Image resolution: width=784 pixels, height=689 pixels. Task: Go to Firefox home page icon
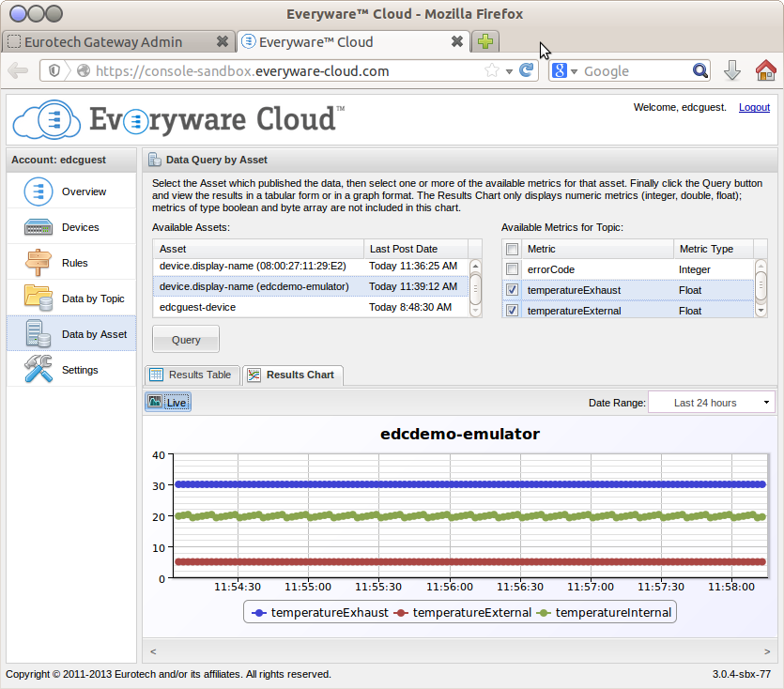(765, 70)
